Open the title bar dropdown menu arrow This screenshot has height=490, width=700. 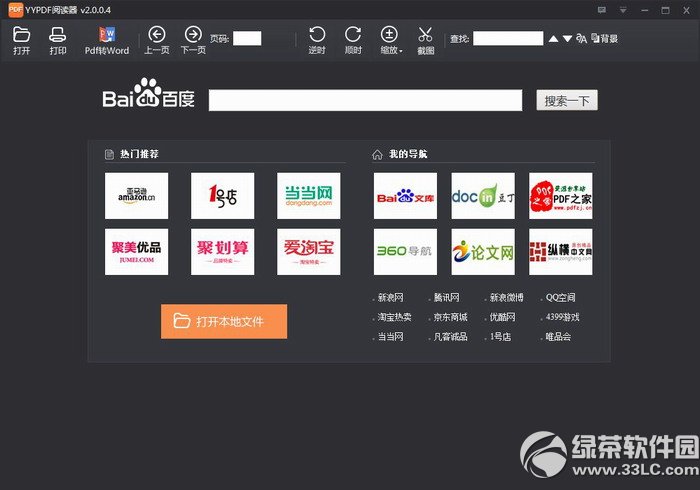pyautogui.click(x=623, y=10)
